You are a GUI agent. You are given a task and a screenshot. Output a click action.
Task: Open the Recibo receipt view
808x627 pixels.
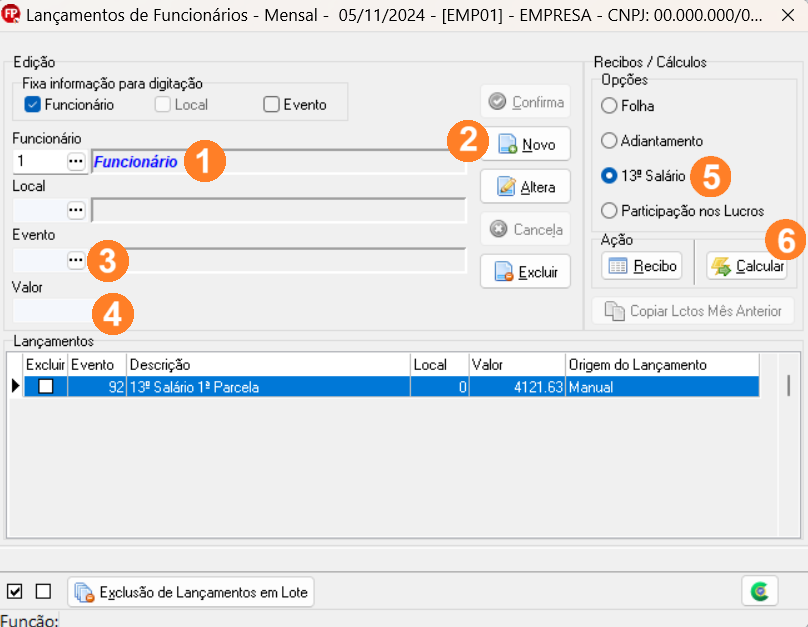click(x=642, y=266)
